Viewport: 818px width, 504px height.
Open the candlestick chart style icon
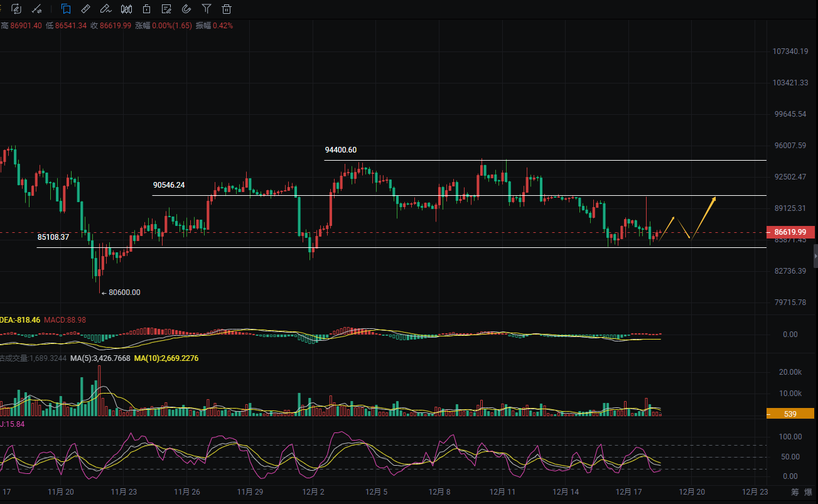(x=126, y=9)
